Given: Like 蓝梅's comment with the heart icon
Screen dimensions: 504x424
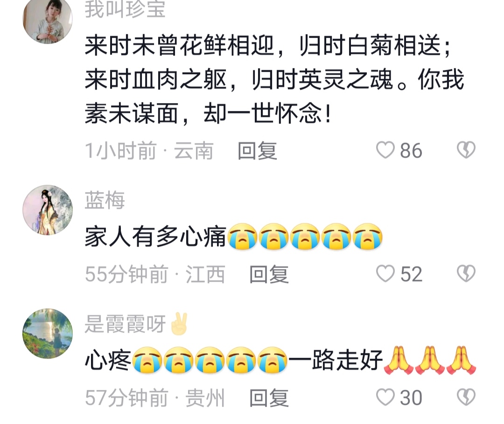Looking at the screenshot, I should coord(385,274).
